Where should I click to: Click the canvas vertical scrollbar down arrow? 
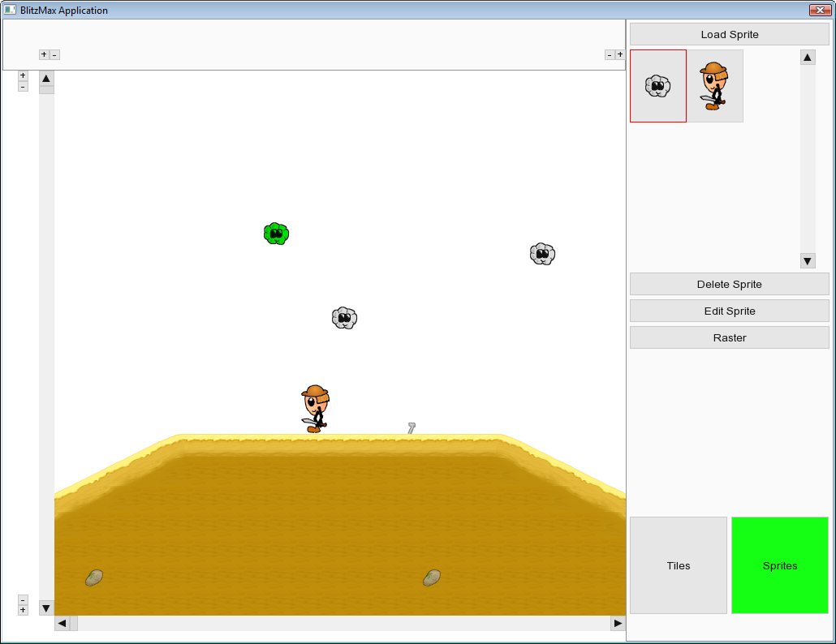tap(46, 608)
